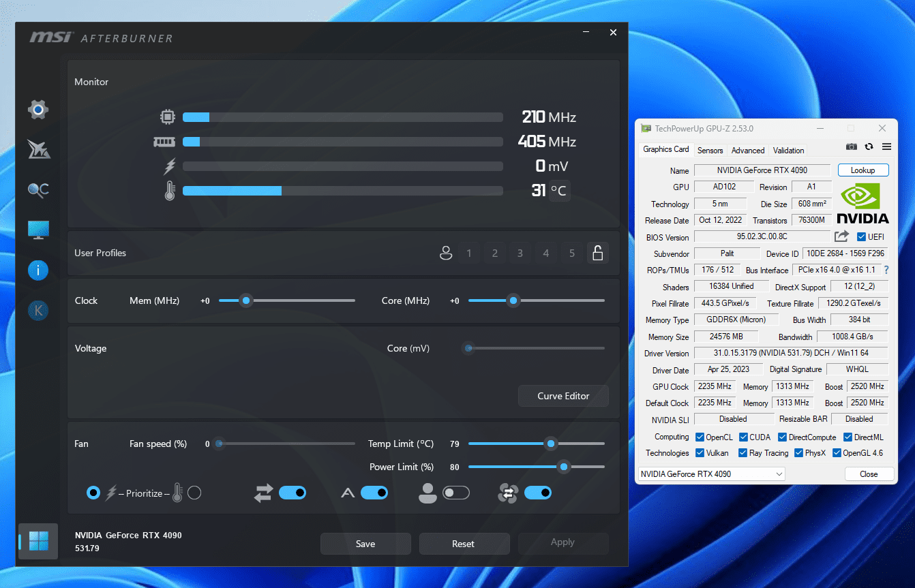Click the K icon in sidebar

click(38, 311)
